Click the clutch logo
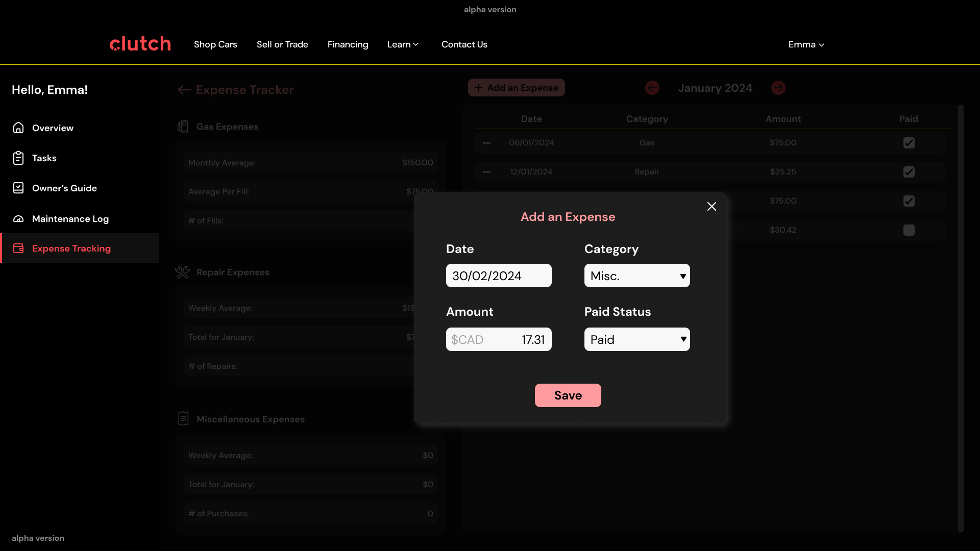The image size is (980, 551). point(140,44)
